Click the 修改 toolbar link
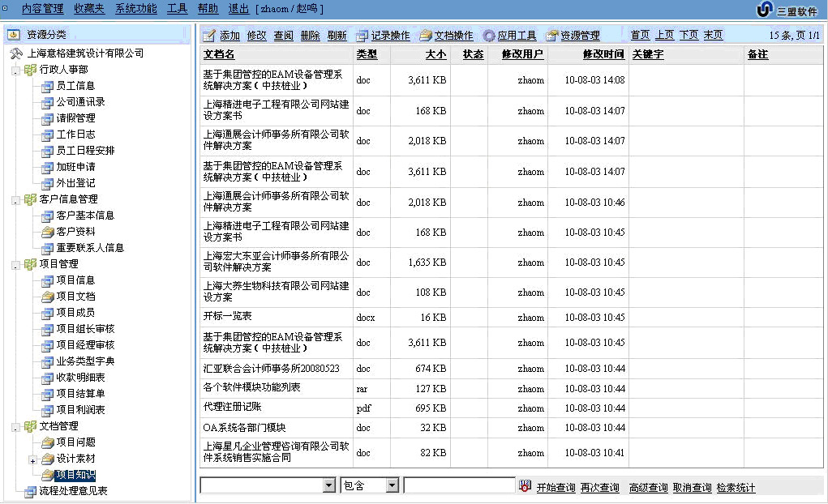This screenshot has height=504, width=828. 256,36
